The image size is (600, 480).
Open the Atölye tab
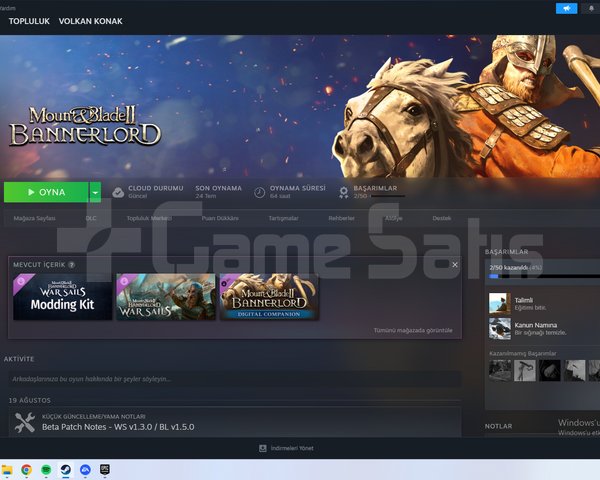(x=393, y=218)
